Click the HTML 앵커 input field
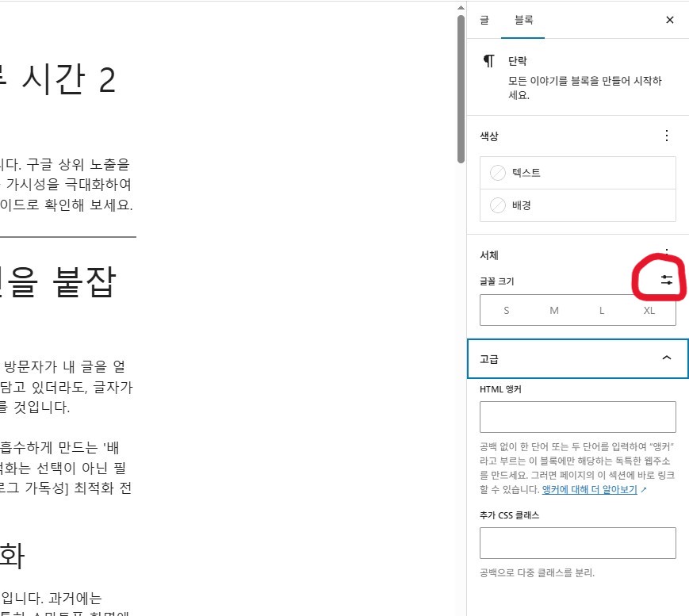The width and height of the screenshot is (689, 616). pos(577,416)
